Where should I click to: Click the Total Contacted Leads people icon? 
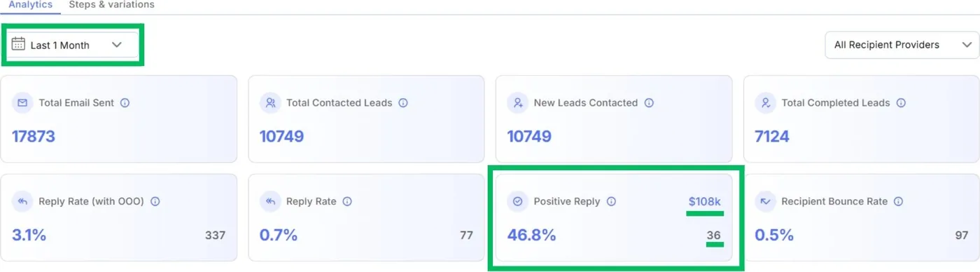pos(270,103)
